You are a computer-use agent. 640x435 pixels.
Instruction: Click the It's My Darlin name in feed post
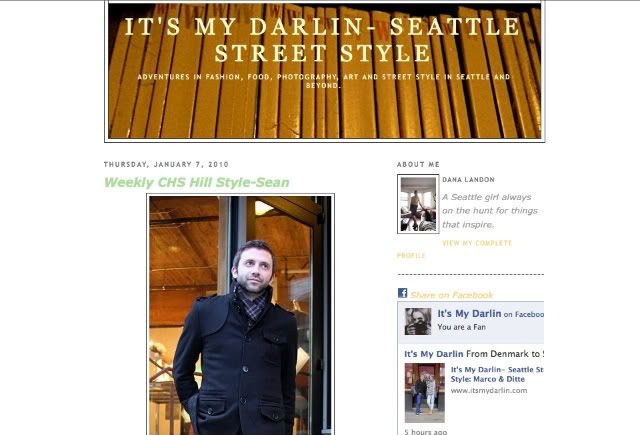(433, 354)
